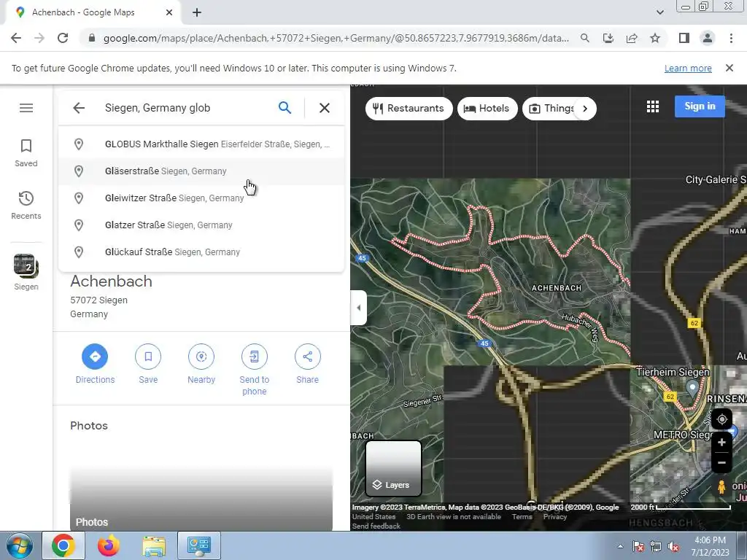Reload the Google Maps page
The image size is (747, 560).
(63, 38)
